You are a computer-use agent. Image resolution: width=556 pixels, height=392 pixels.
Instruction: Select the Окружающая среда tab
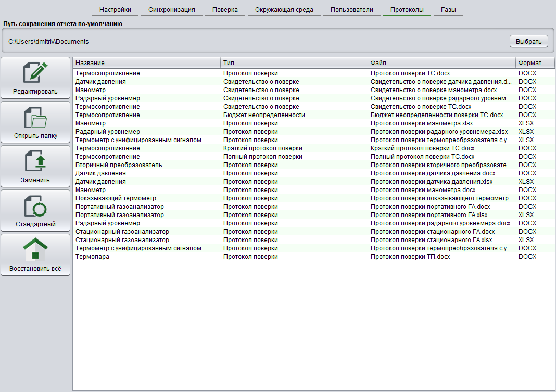click(x=284, y=10)
